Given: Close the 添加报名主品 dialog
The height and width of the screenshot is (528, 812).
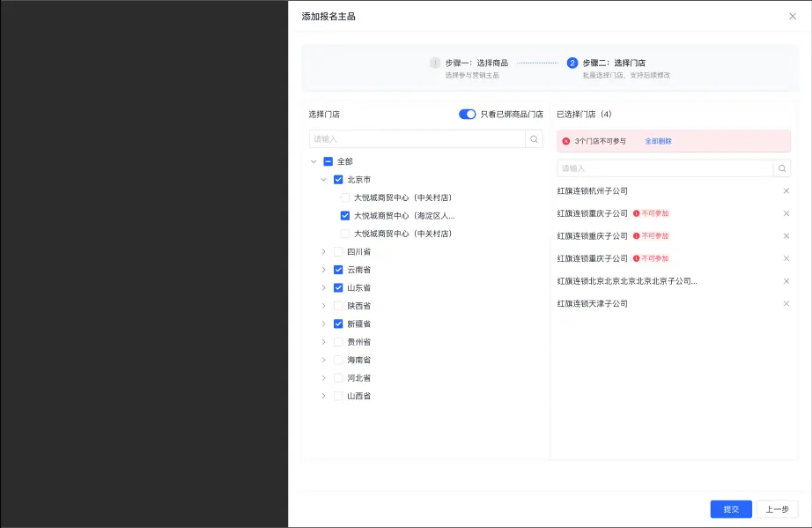Looking at the screenshot, I should (793, 16).
